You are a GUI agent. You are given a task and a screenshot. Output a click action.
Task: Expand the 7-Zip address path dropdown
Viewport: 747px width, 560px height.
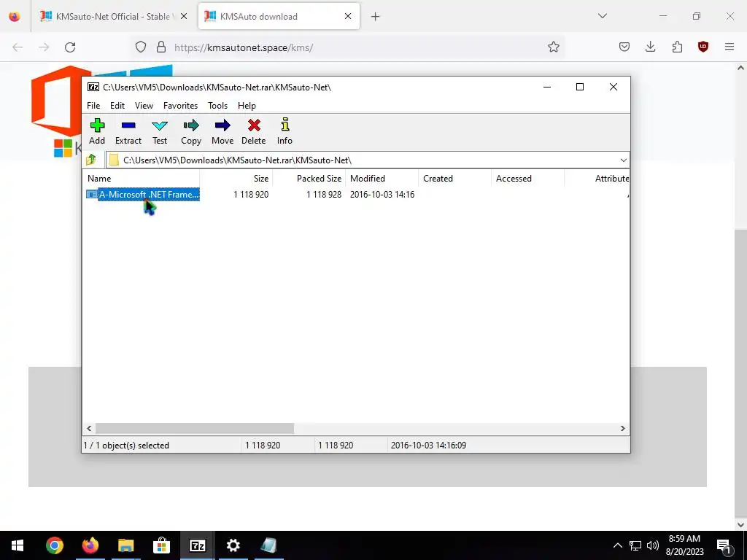(x=623, y=160)
